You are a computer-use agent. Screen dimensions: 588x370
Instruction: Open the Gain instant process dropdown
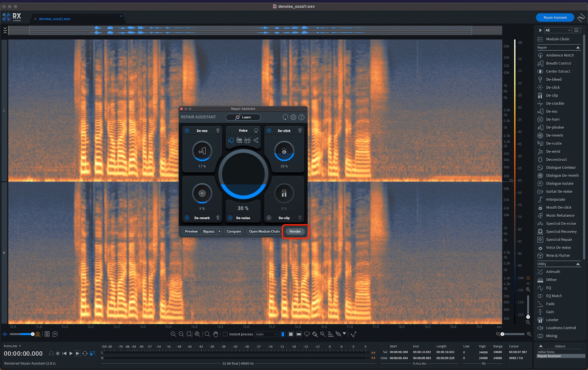266,334
